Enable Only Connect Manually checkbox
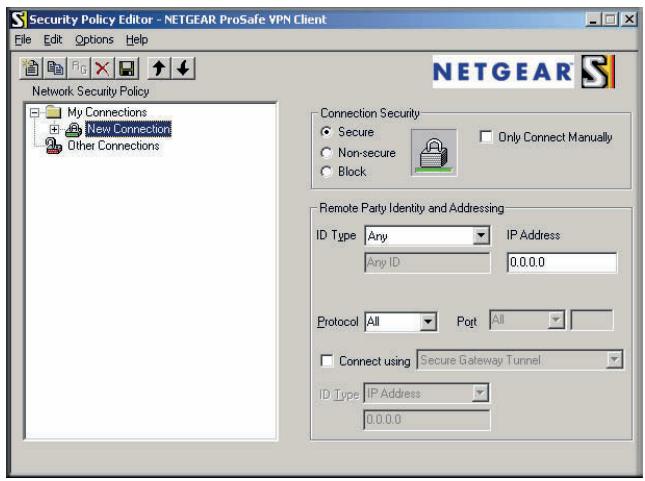 pyautogui.click(x=486, y=137)
